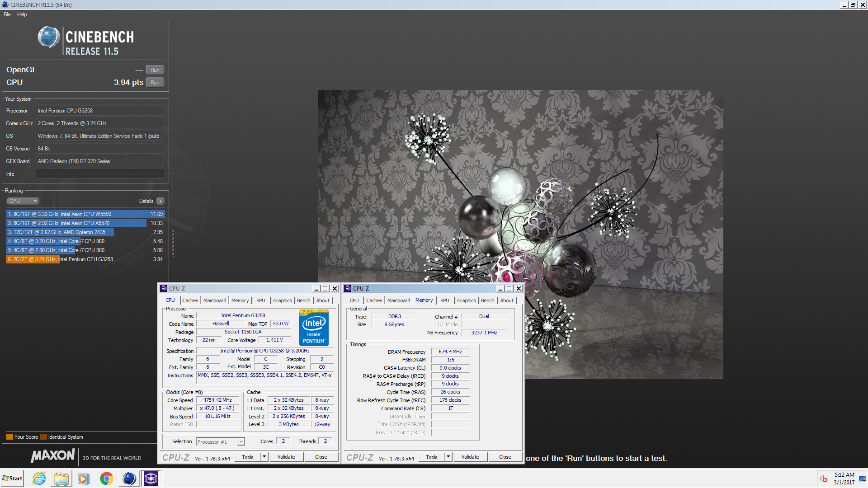Image resolution: width=868 pixels, height=488 pixels.
Task: Click the orange Your Score color swatch
Action: pos(9,437)
